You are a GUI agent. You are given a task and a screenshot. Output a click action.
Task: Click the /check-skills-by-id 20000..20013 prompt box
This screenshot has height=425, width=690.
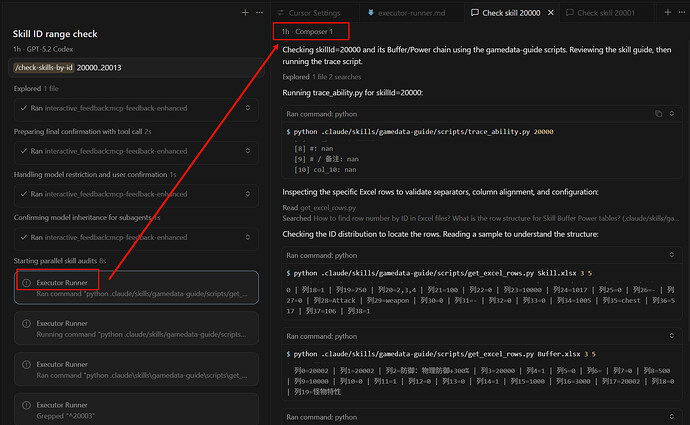click(x=136, y=67)
